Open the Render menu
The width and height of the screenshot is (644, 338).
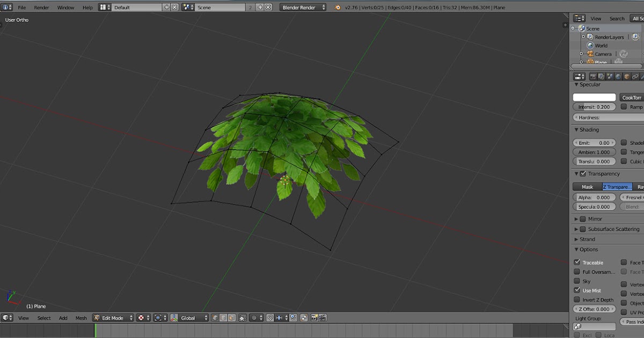coord(41,7)
